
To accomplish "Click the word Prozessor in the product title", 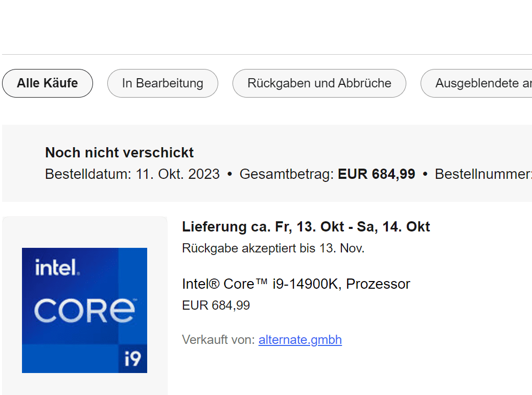I will point(378,284).
